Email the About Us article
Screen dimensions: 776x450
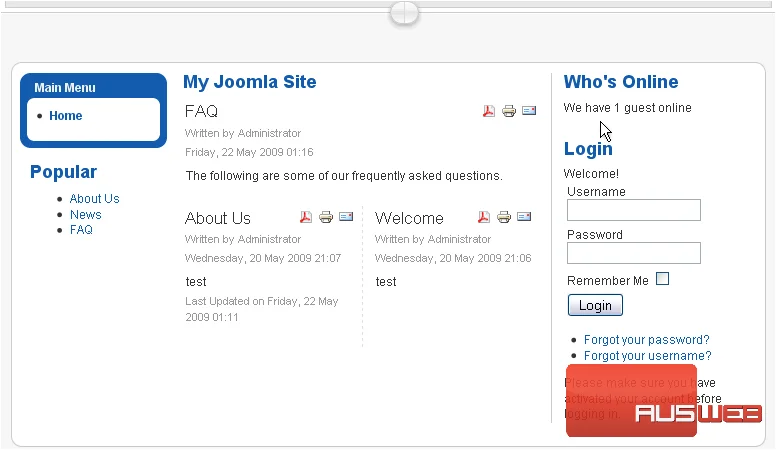click(346, 217)
